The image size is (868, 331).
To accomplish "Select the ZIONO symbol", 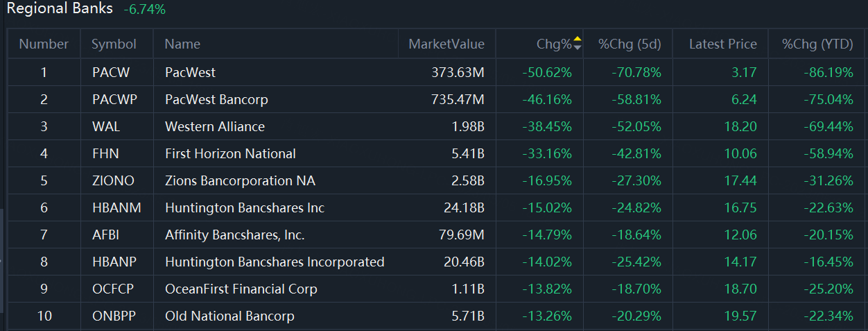I will pos(113,180).
